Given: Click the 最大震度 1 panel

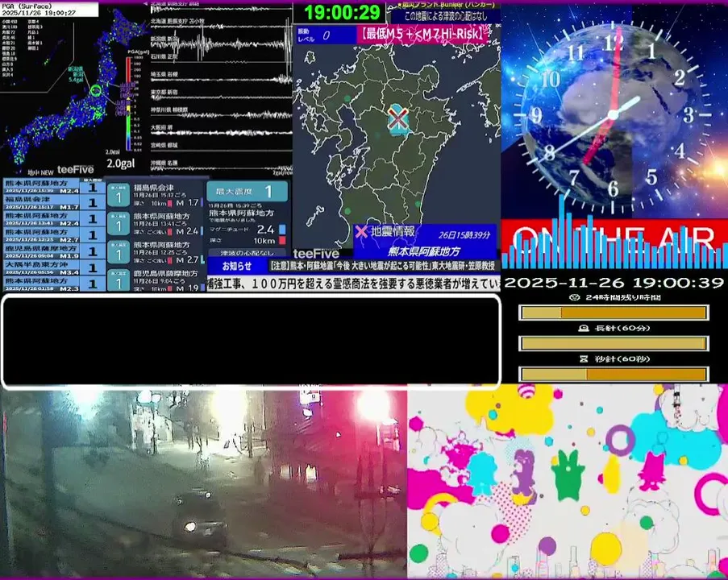Looking at the screenshot, I should click(247, 191).
